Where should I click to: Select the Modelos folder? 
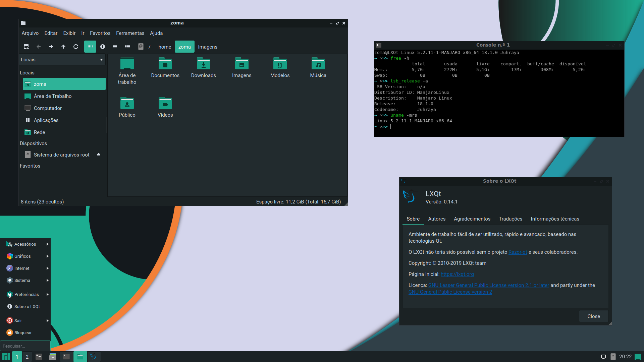pos(280,68)
